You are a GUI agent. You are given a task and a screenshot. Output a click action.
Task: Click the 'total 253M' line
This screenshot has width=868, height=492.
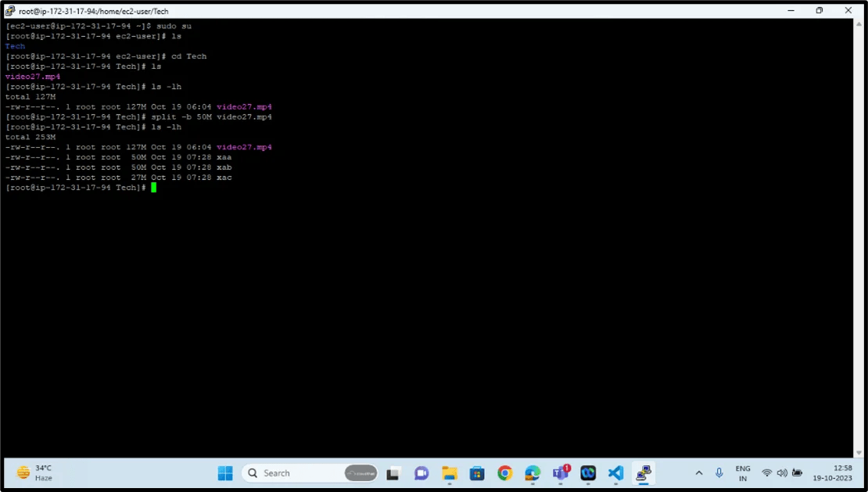(30, 137)
